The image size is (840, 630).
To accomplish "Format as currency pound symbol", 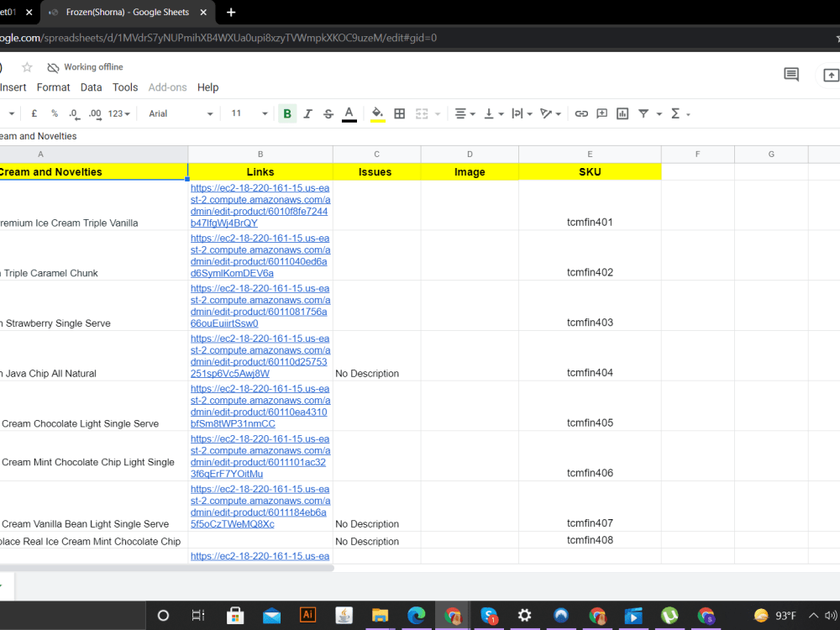I will (x=34, y=113).
